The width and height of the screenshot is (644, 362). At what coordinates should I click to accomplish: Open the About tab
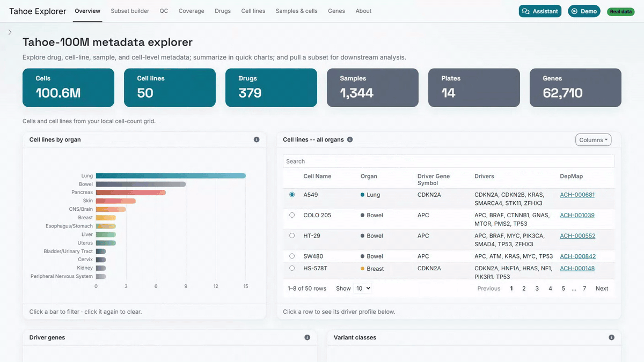(x=363, y=11)
